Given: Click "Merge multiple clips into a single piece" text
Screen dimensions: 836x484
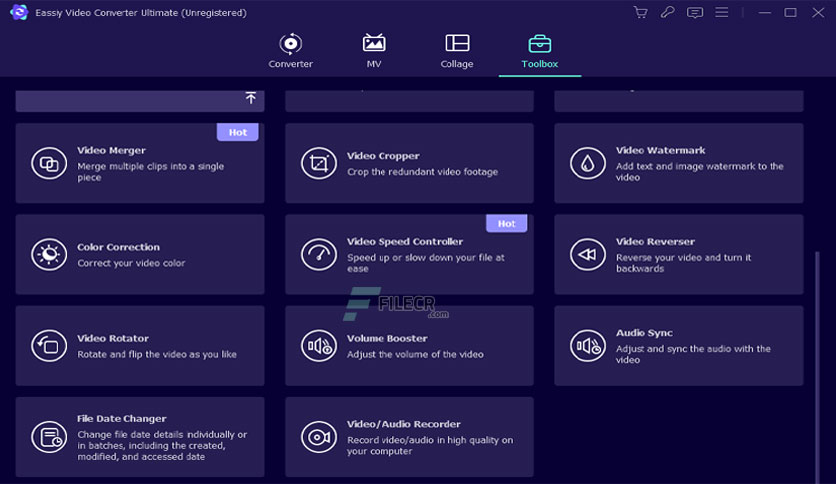Looking at the screenshot, I should pyautogui.click(x=150, y=172).
